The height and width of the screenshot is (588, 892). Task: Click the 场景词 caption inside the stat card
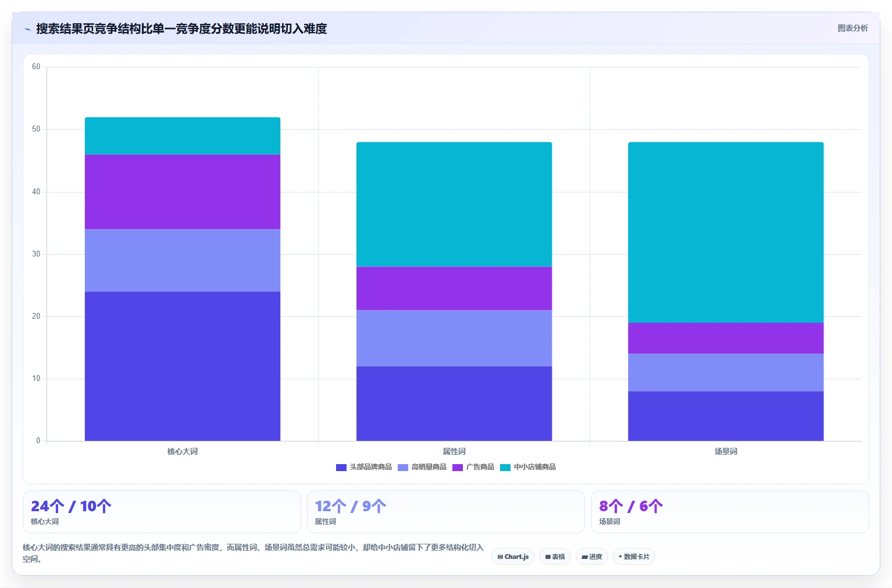pyautogui.click(x=609, y=522)
